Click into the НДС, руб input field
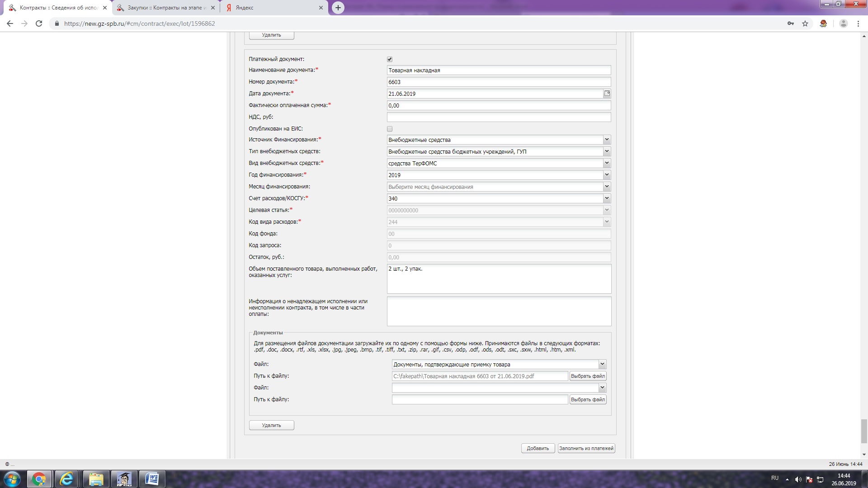The height and width of the screenshot is (488, 868). click(x=499, y=117)
